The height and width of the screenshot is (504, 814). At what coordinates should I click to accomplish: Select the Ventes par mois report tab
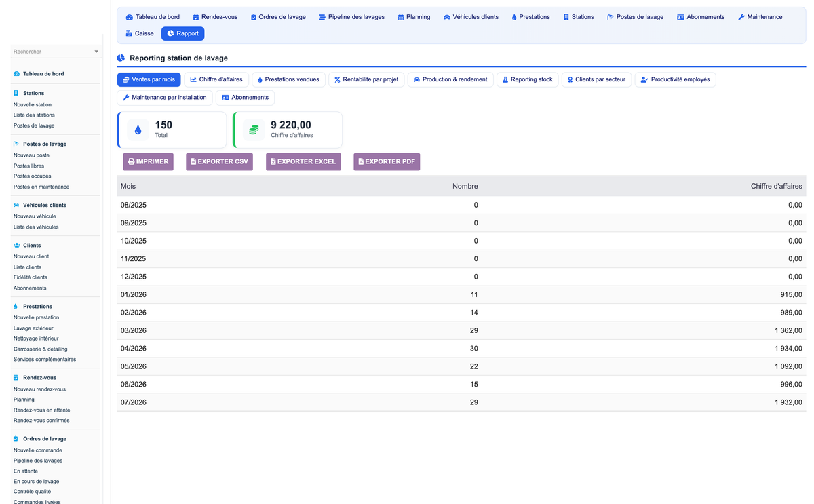149,79
